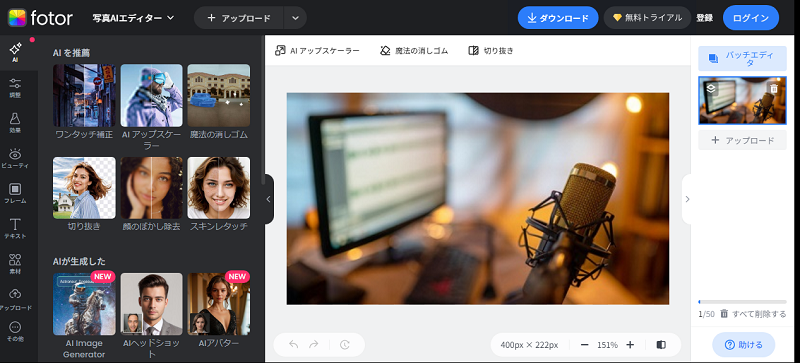Open the バッチエディタ batch editor

click(742, 59)
